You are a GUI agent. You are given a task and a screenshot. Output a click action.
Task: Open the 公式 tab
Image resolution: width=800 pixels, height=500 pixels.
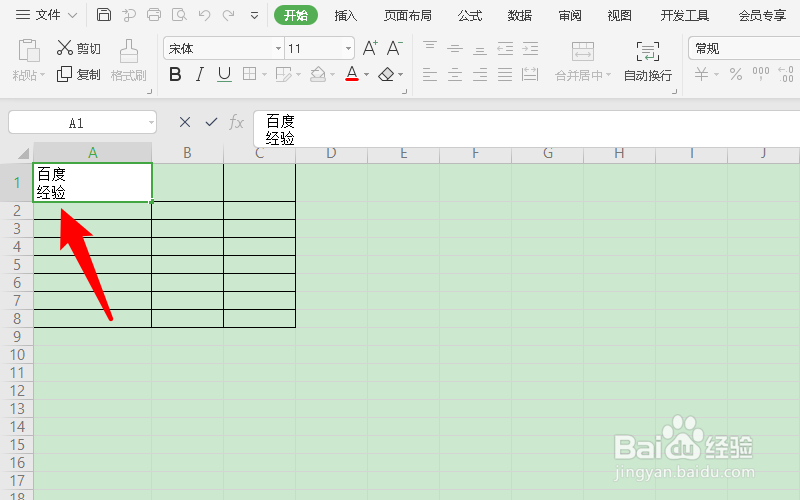click(470, 16)
